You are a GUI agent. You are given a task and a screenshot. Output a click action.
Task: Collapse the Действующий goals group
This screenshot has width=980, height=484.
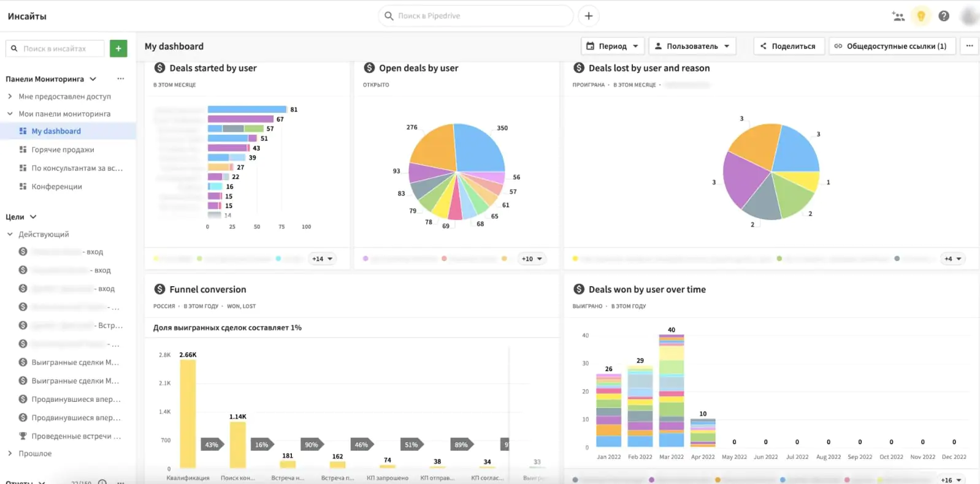click(10, 234)
